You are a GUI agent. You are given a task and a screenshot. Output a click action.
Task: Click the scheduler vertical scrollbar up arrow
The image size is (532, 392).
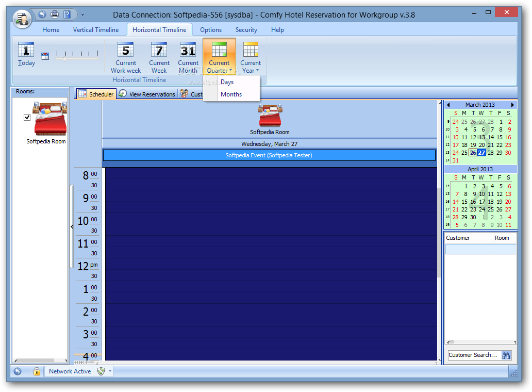coord(440,103)
